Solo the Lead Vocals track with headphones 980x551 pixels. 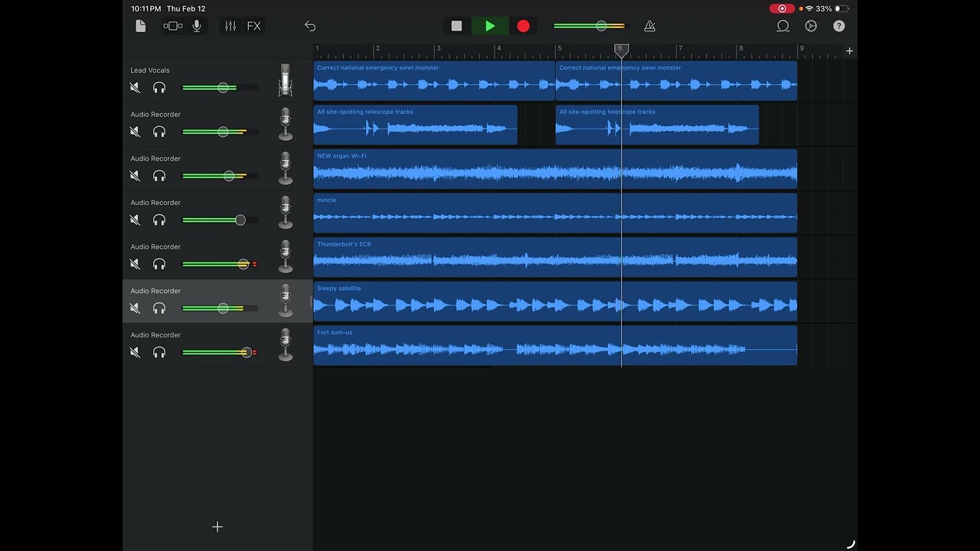click(159, 88)
